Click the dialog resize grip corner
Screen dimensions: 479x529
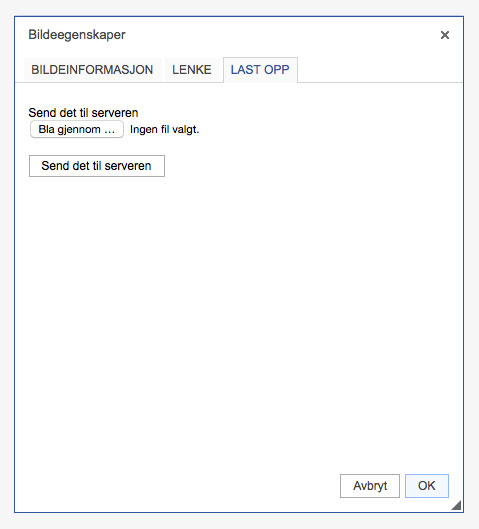click(x=456, y=505)
